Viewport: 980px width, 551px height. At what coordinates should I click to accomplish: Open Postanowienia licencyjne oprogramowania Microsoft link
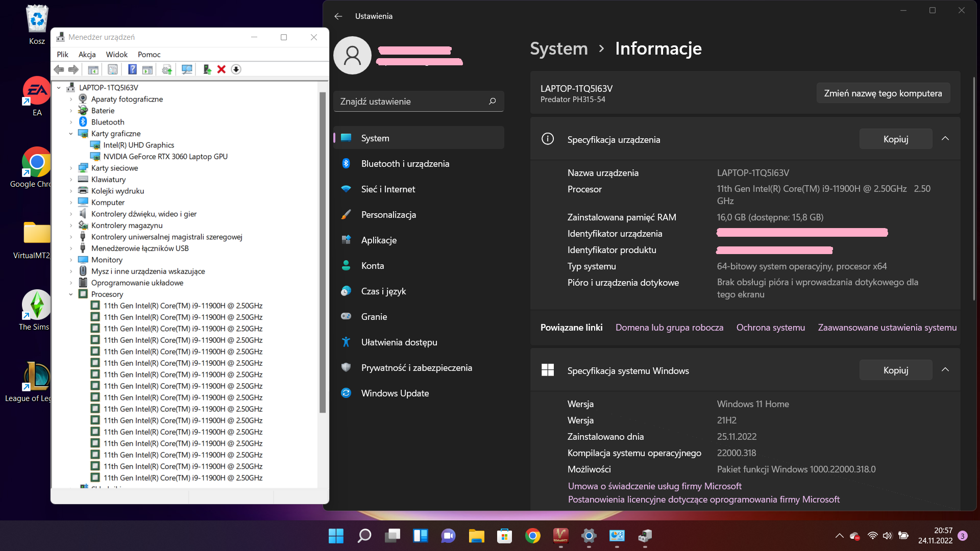coord(703,499)
